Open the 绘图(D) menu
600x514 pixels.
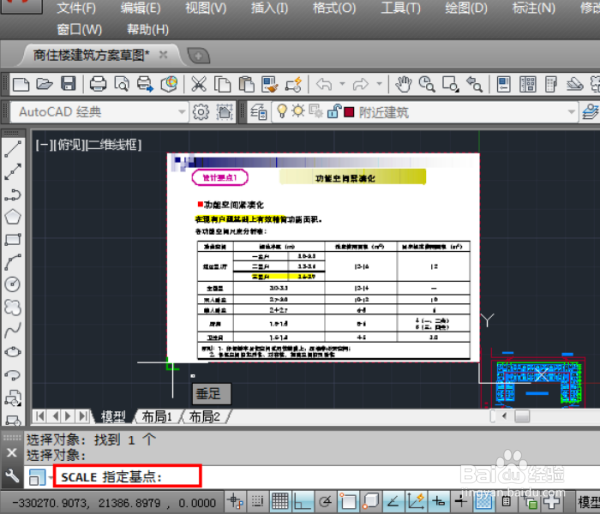466,8
